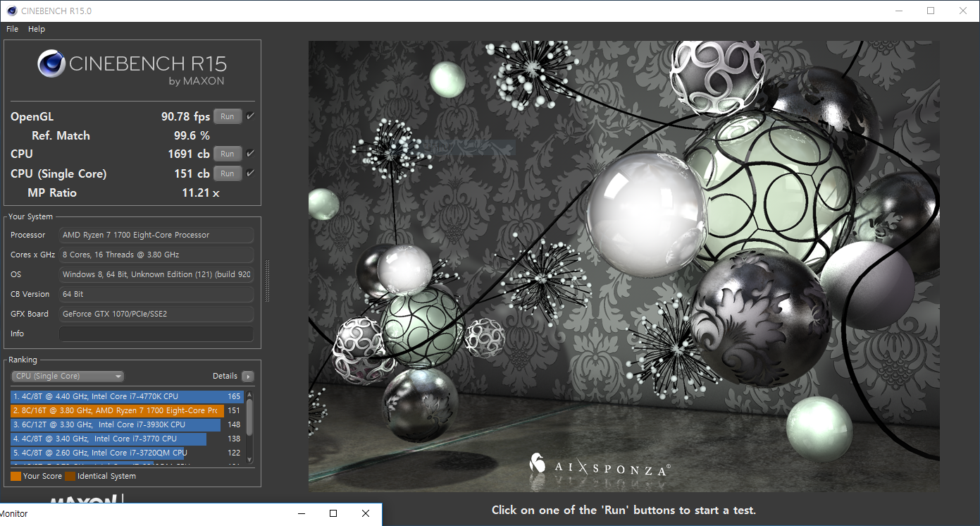
Task: Maximize the Monitor window at the bottom
Action: [x=333, y=514]
